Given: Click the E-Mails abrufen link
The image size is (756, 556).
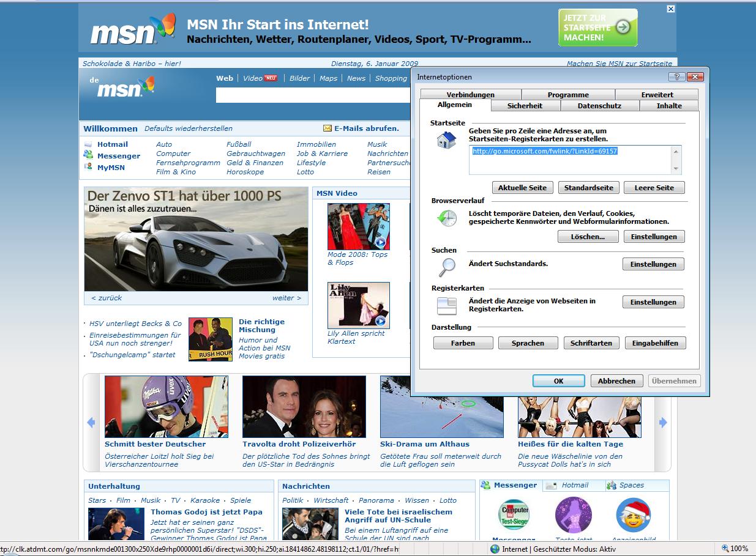Looking at the screenshot, I should pos(367,128).
